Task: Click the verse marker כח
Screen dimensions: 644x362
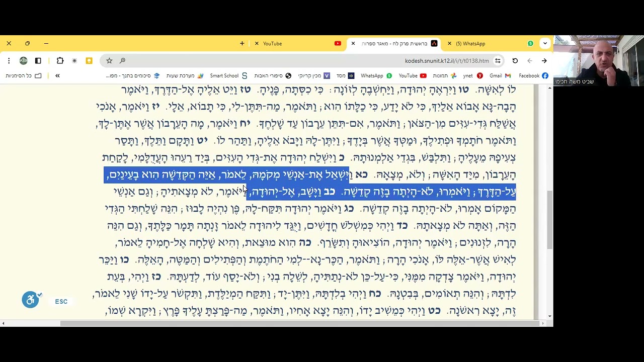Action: (375, 294)
